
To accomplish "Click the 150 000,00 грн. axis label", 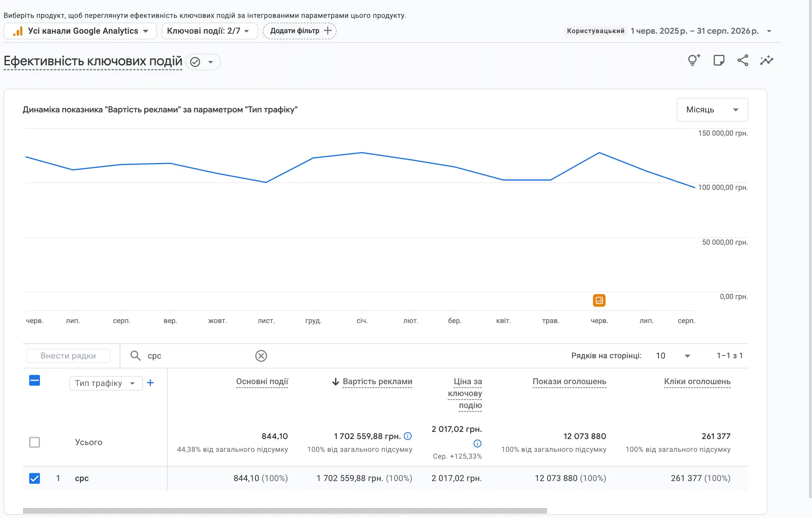I will pyautogui.click(x=723, y=133).
